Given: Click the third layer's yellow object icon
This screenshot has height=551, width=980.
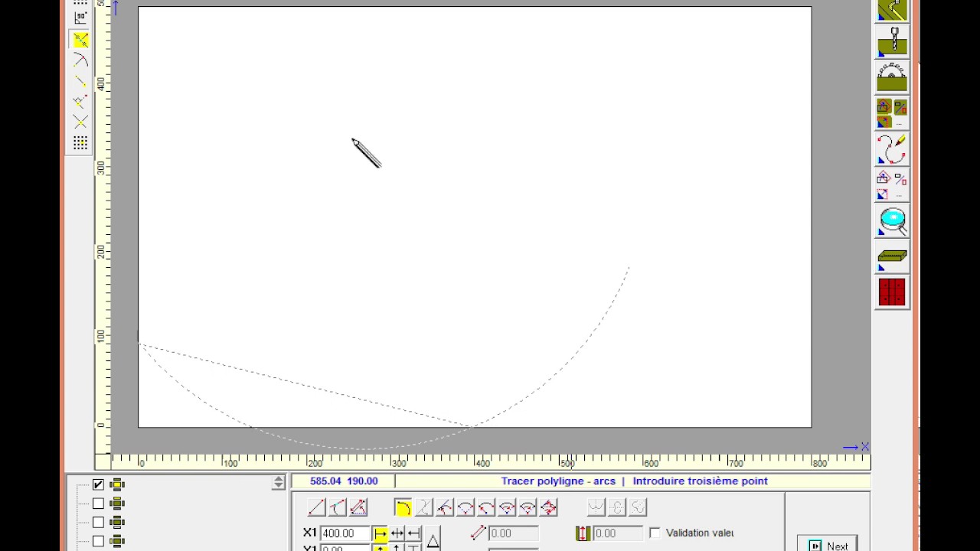Looking at the screenshot, I should click(x=117, y=523).
